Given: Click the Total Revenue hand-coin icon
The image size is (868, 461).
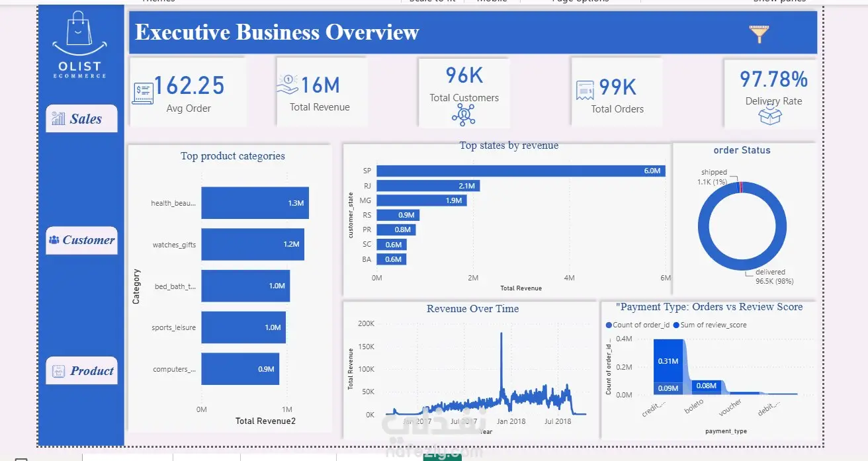Looking at the screenshot, I should [287, 85].
